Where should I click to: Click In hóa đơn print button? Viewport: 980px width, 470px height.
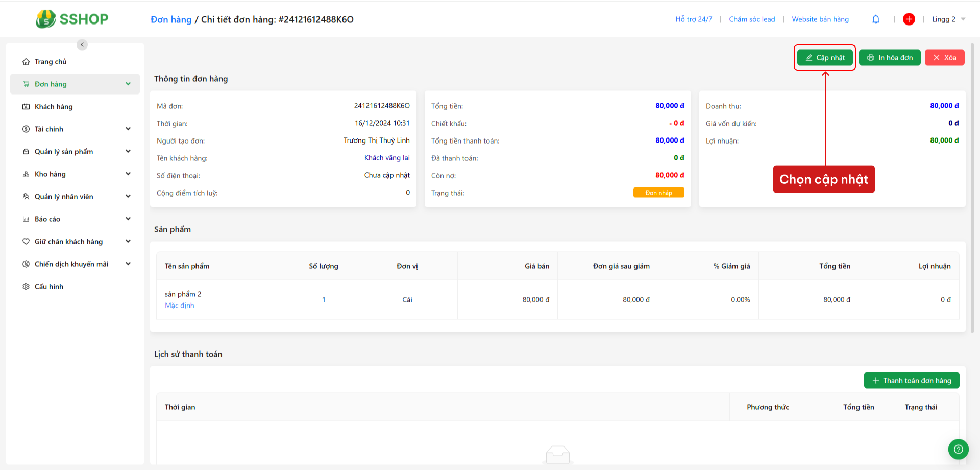pos(890,58)
